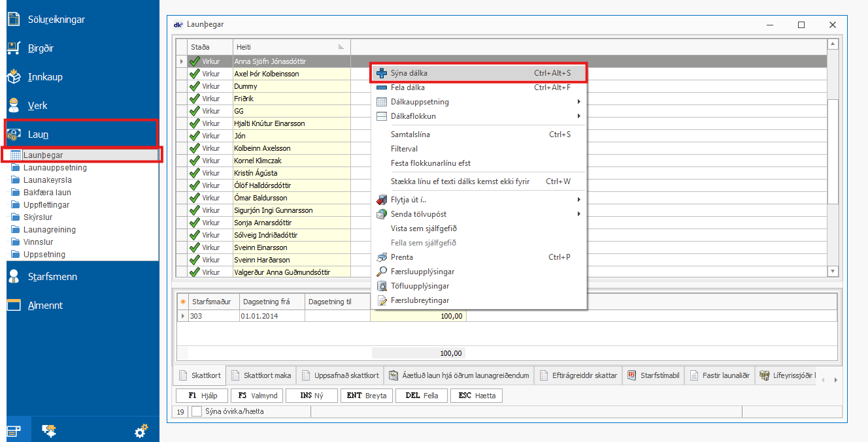This screenshot has width=868, height=442.
Task: Click the Prenta printer icon in menu
Action: tap(382, 257)
